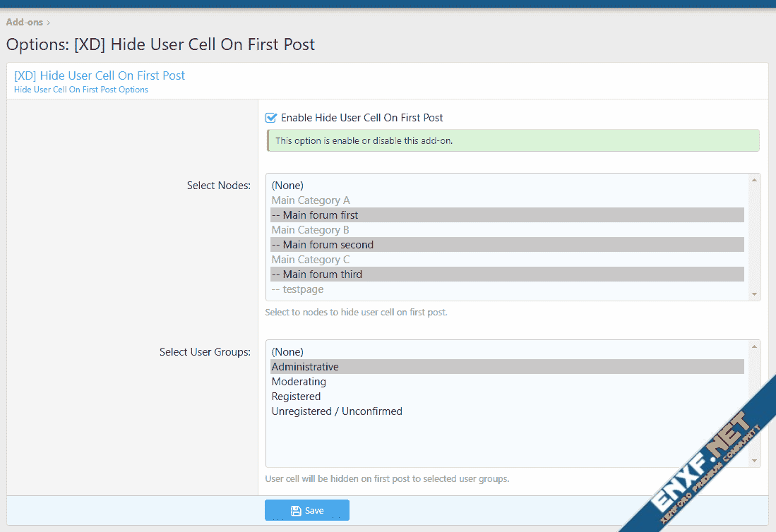Select (None) in the User Groups list

[287, 352]
